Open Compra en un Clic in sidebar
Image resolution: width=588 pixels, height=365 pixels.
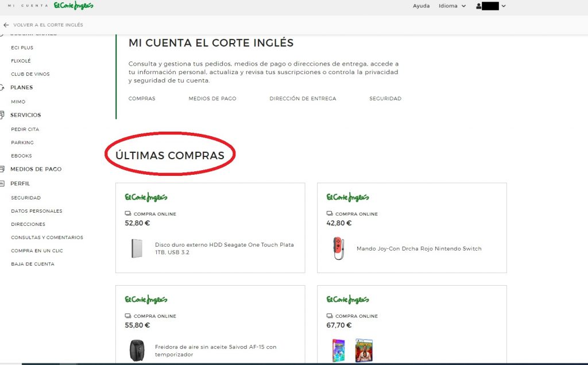point(37,251)
